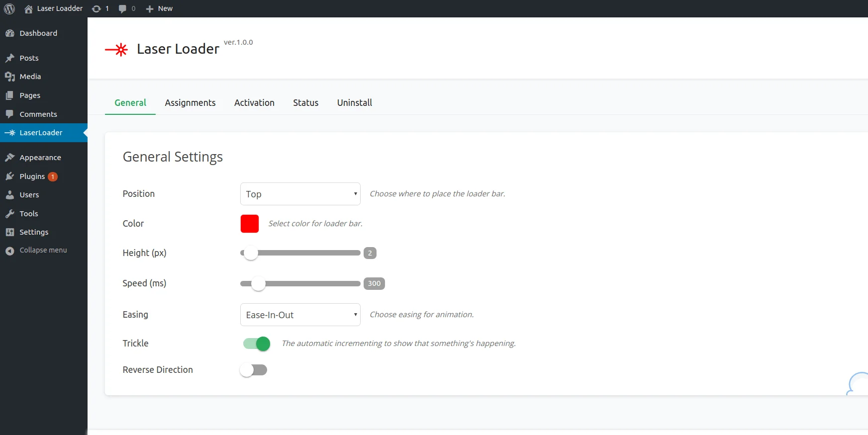The width and height of the screenshot is (868, 435).
Task: Turn off the Trickle toggle
Action: point(257,344)
